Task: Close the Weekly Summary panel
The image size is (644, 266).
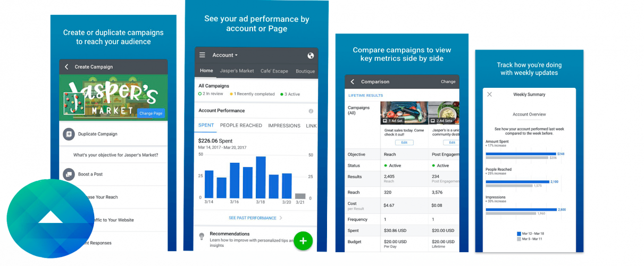Action: coord(490,94)
